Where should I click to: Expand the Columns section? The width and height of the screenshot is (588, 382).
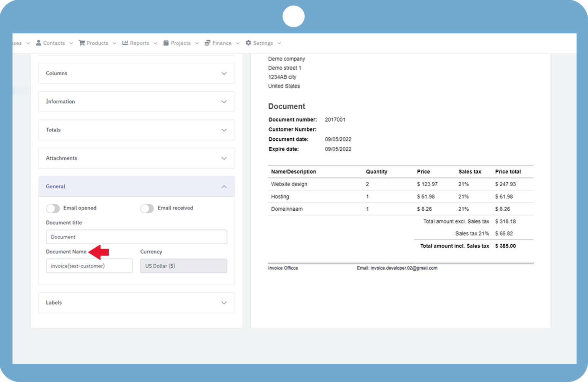(x=136, y=73)
